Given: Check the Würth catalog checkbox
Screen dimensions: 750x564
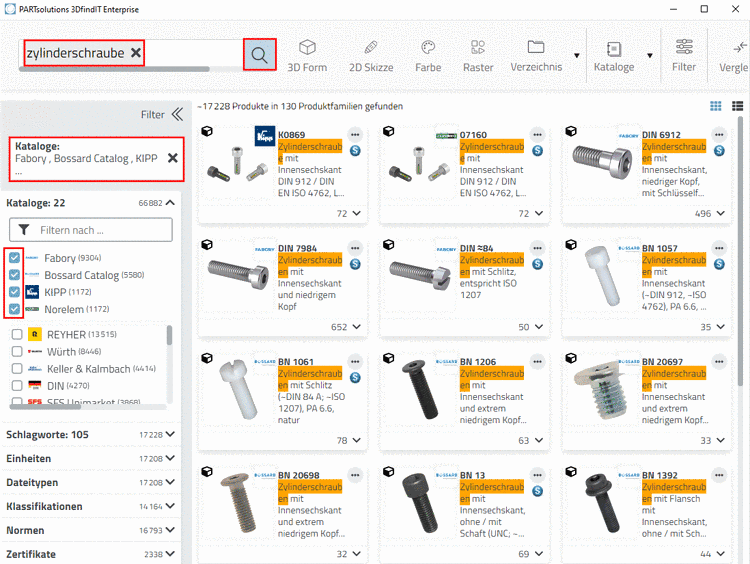Looking at the screenshot, I should (17, 352).
